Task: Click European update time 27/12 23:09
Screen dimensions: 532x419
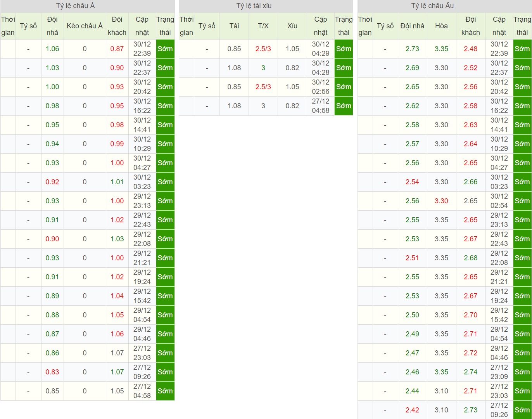Action: click(499, 372)
